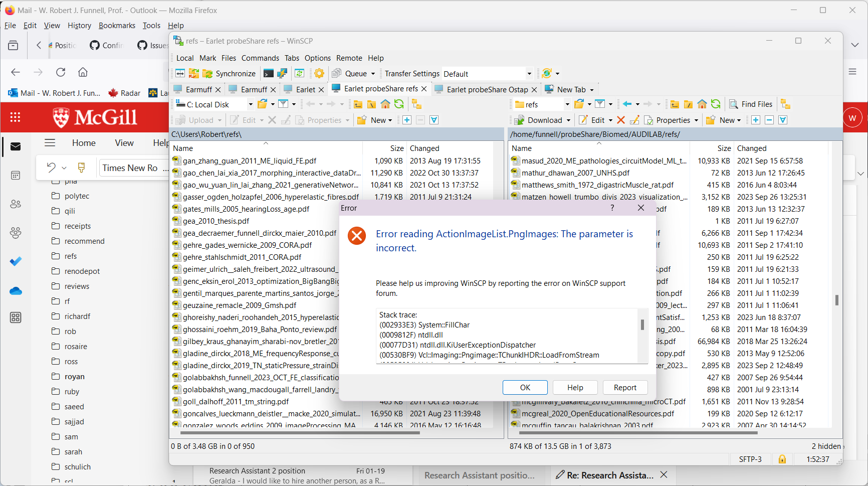The width and height of the screenshot is (868, 486).
Task: Toggle filename filter on local panel
Action: click(283, 104)
